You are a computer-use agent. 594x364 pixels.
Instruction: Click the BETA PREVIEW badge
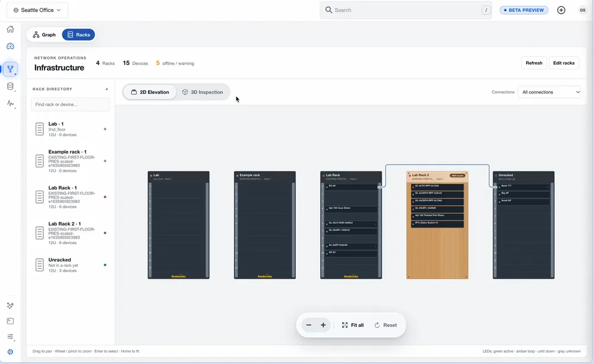click(x=524, y=10)
